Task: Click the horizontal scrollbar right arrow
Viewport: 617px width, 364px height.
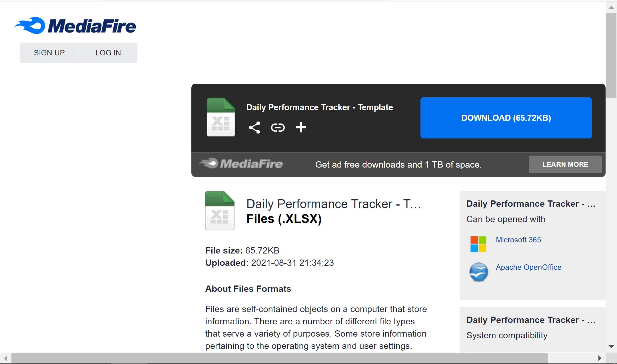Action: click(600, 358)
